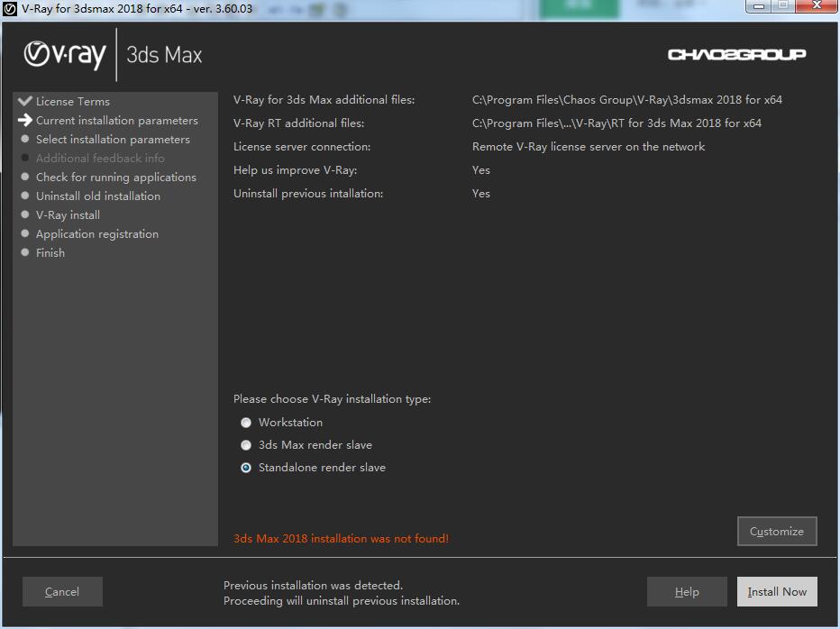Click the V-Ray install step

tap(68, 215)
